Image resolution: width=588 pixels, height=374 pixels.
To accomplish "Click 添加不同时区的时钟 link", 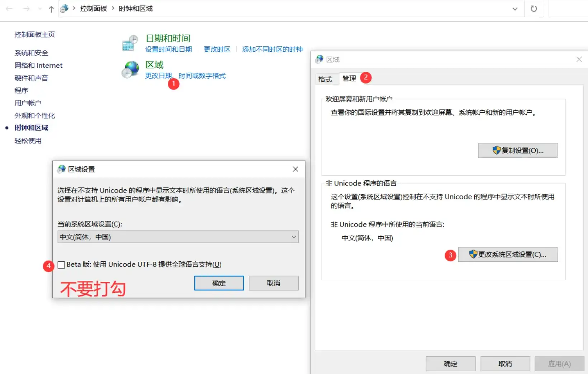I will tap(272, 49).
